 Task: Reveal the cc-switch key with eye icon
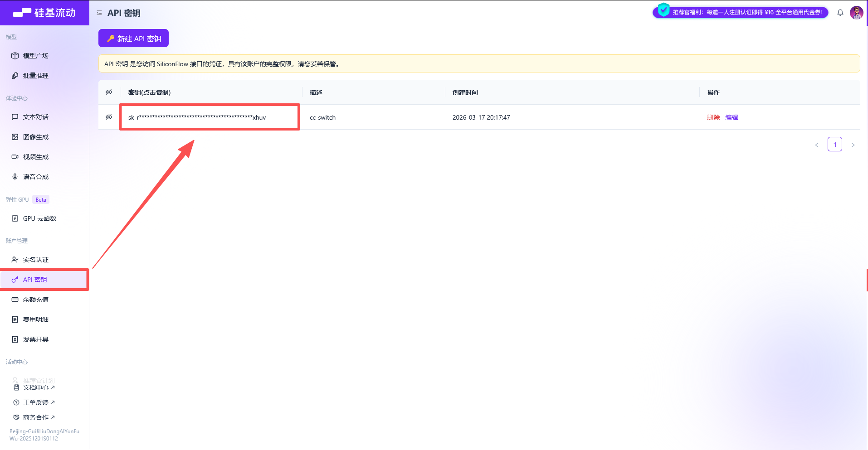click(x=109, y=117)
